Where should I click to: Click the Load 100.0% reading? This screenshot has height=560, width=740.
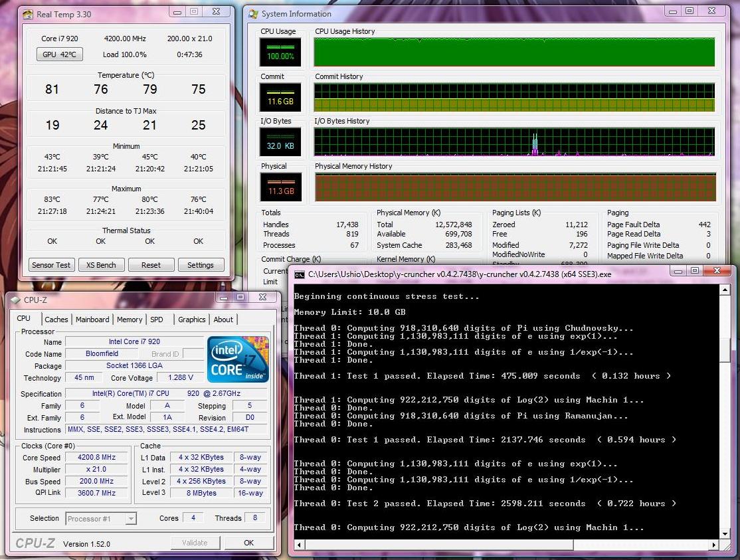pyautogui.click(x=125, y=54)
